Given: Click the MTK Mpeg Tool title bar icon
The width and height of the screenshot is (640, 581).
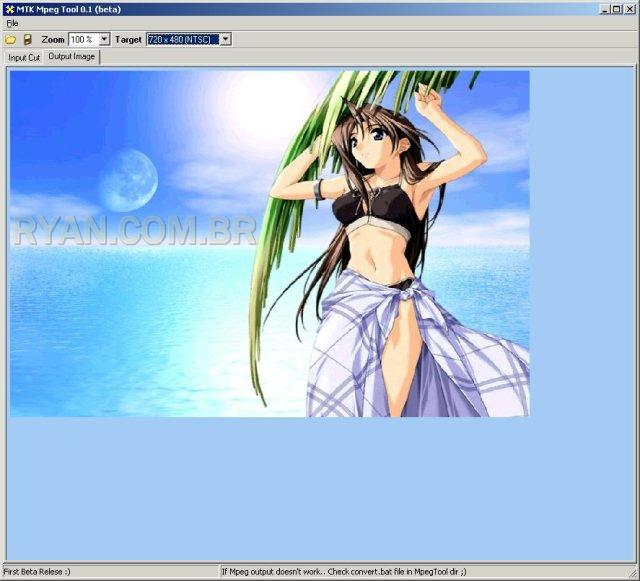Looking at the screenshot, I should (x=8, y=8).
